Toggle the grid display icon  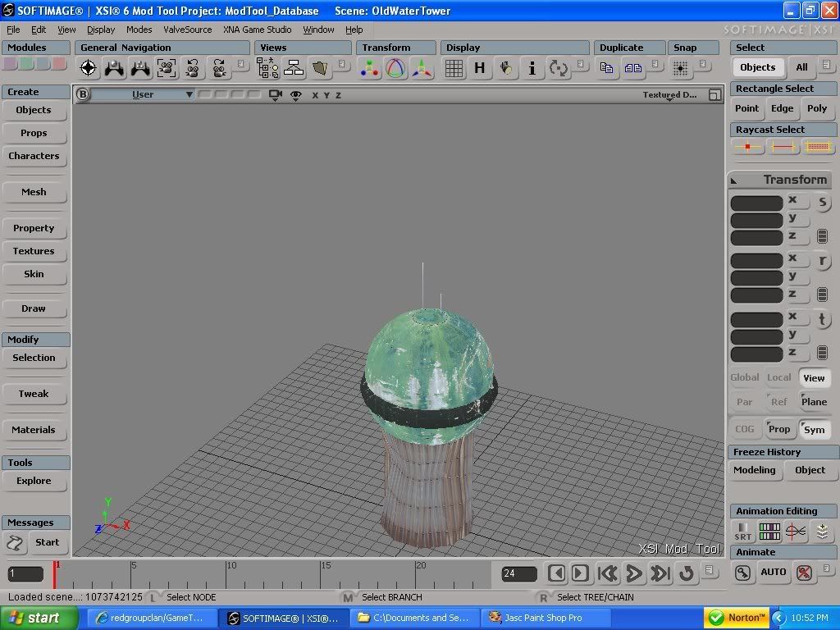pos(454,68)
